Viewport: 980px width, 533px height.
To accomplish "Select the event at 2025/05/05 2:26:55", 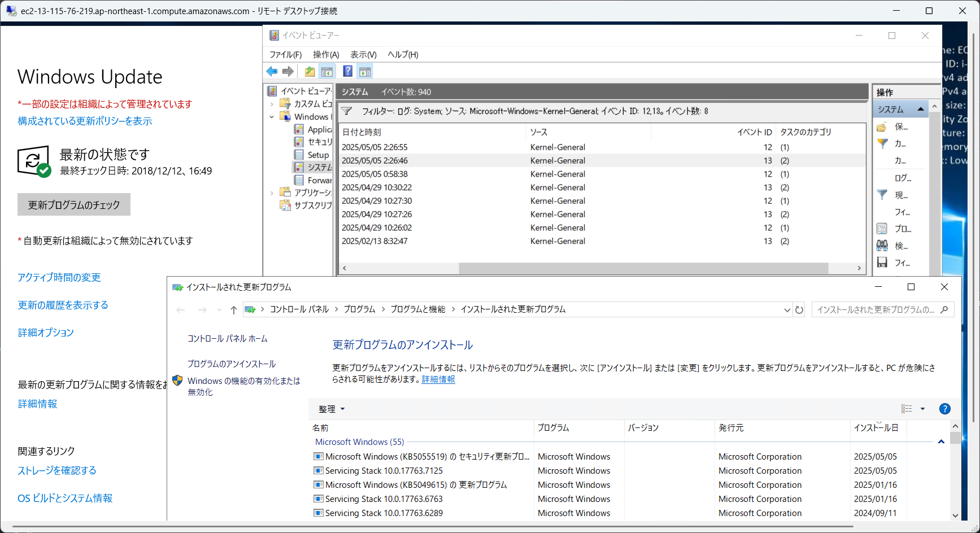I will click(602, 147).
